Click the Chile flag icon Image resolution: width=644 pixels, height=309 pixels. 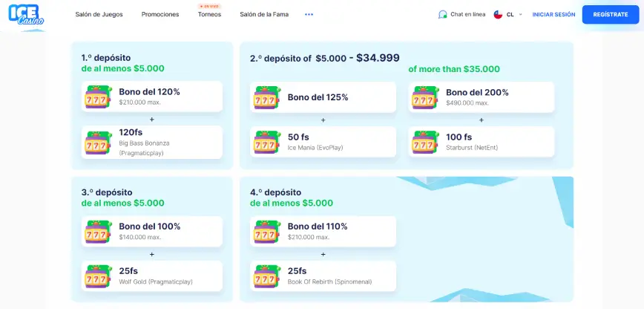(x=498, y=14)
